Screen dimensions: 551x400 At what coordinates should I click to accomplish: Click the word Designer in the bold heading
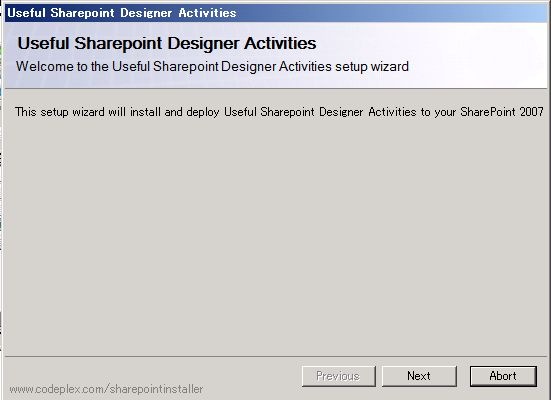(x=204, y=44)
